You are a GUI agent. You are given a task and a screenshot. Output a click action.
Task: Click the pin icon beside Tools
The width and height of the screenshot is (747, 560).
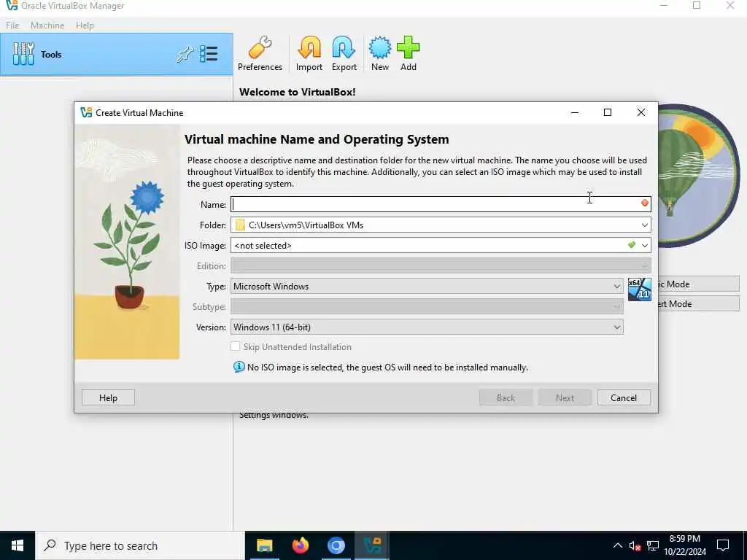[x=185, y=54]
